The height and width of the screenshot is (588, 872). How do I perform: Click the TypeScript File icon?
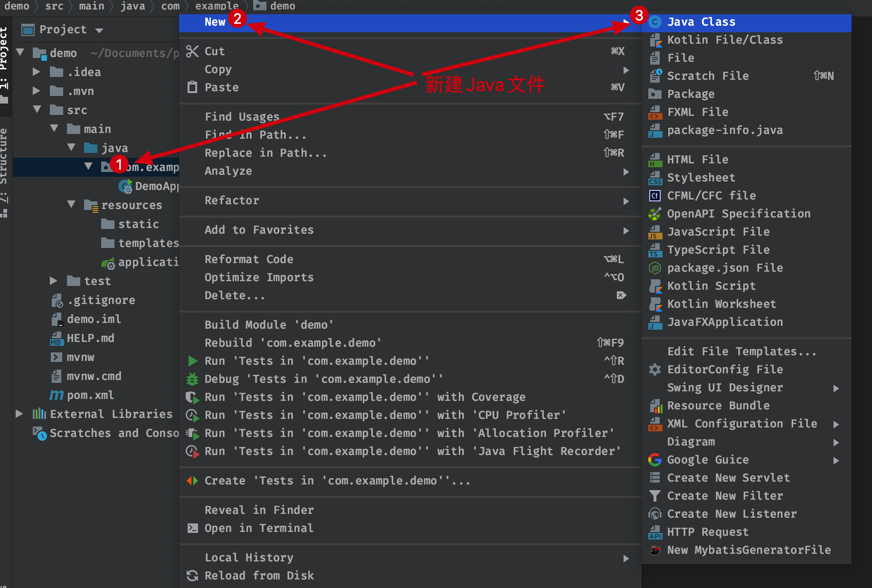click(x=655, y=250)
